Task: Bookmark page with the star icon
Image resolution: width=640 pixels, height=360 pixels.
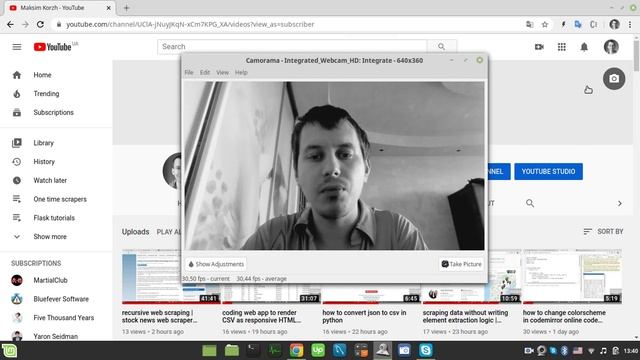Action: (545, 24)
